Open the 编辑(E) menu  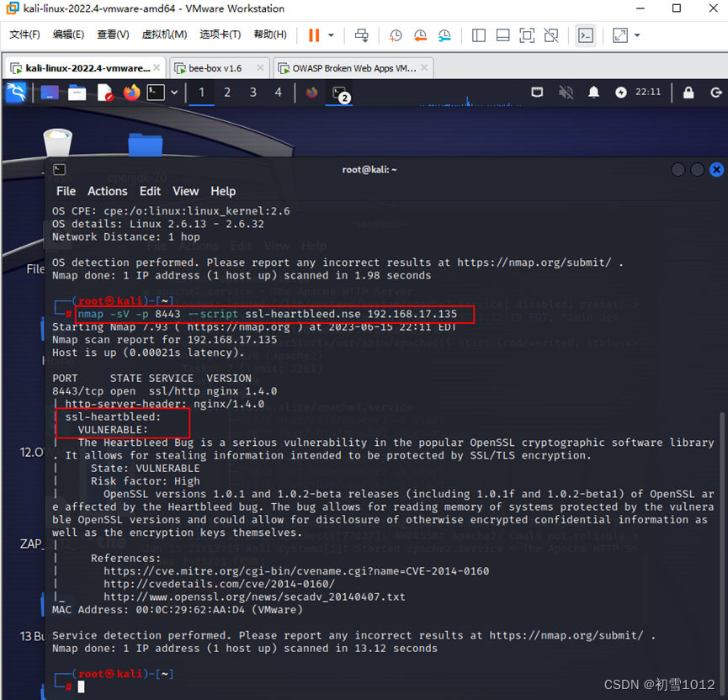point(68,34)
